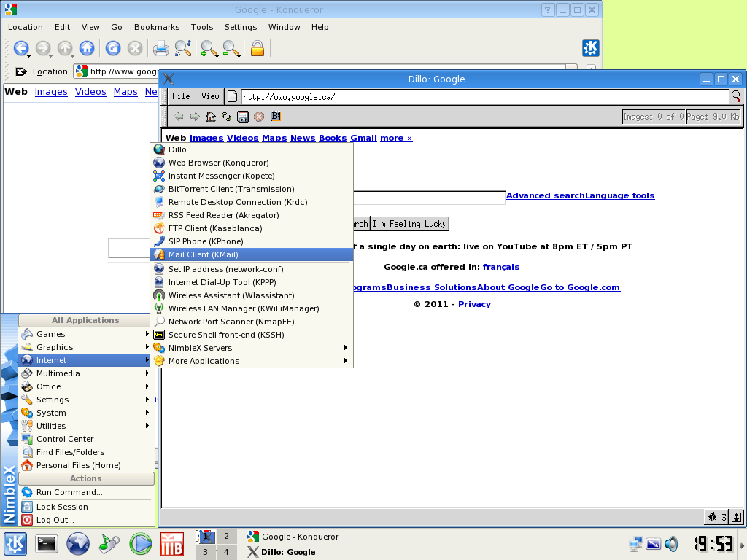
Task: Click Konqueror's blue back arrow icon
Action: 20,48
